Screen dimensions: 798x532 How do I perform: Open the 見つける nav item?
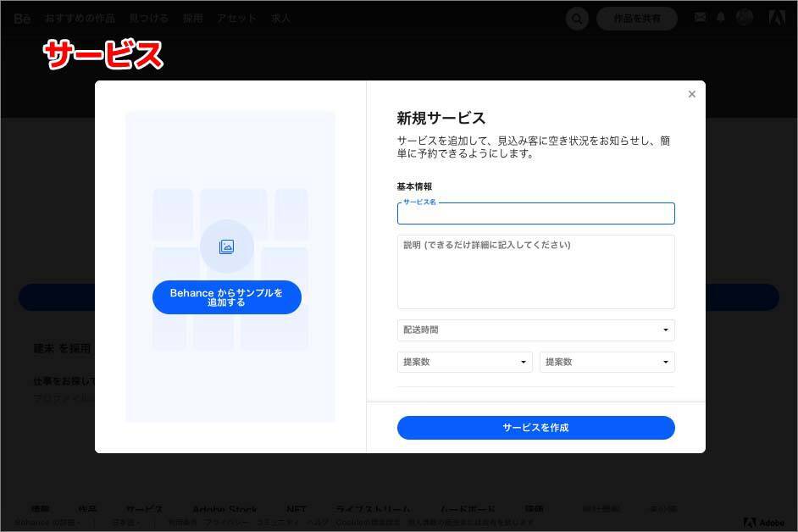148,19
